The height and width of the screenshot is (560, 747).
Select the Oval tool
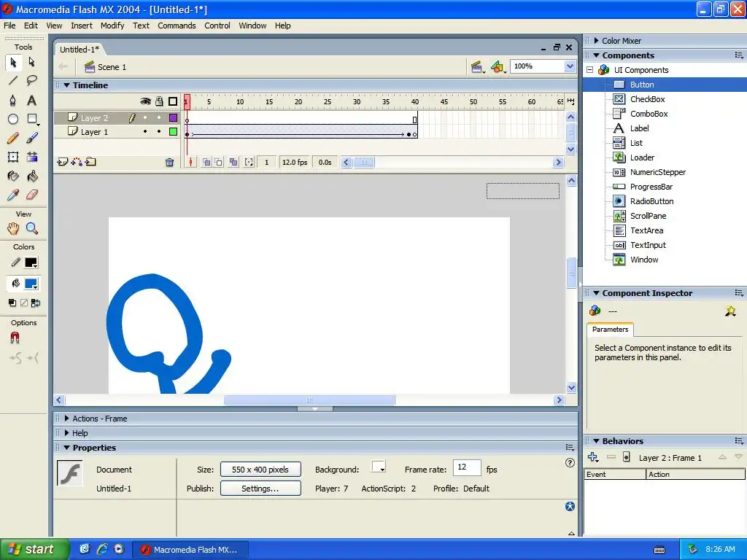(x=13, y=119)
